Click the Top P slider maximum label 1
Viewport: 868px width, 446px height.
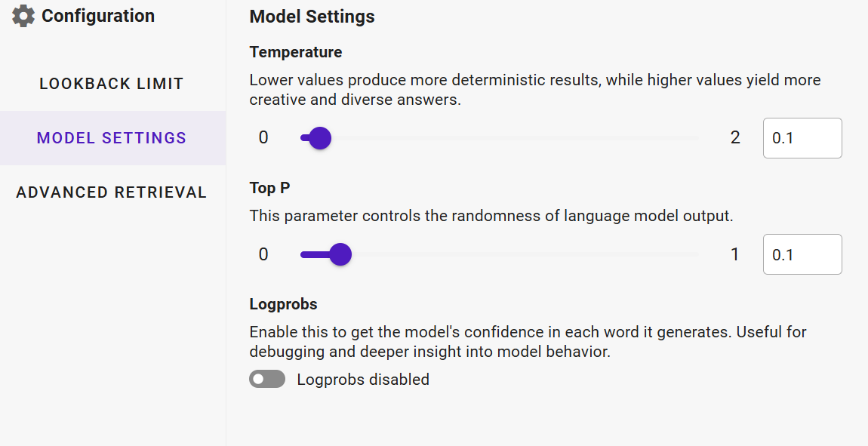735,254
